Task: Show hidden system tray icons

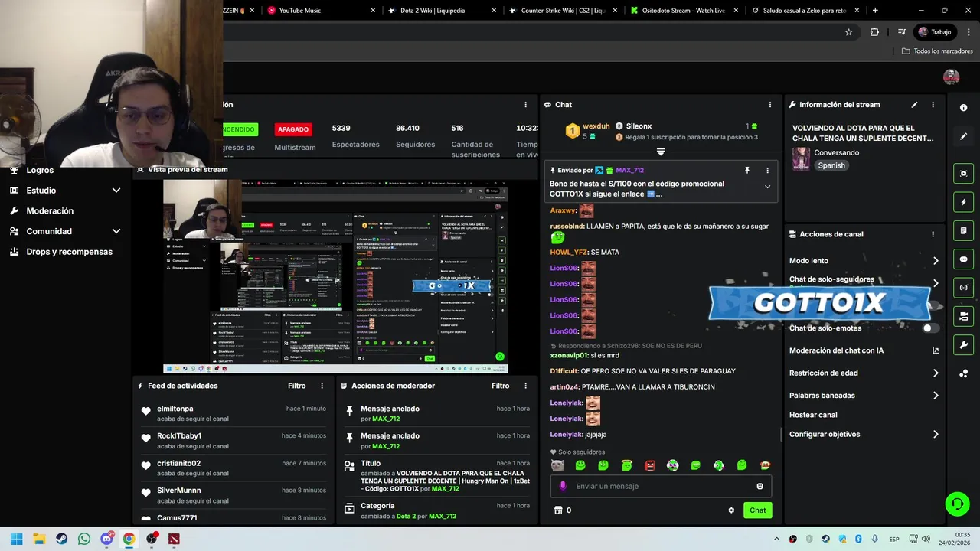Action: tap(776, 539)
